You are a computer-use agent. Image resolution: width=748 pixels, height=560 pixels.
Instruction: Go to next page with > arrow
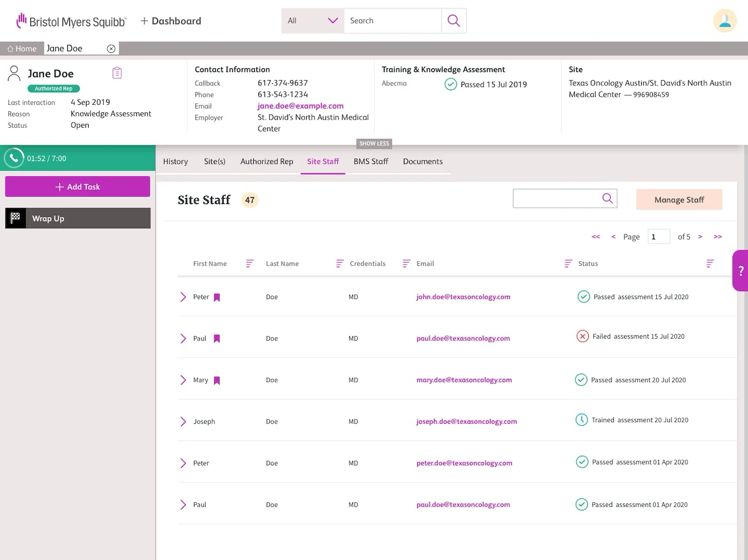point(700,237)
